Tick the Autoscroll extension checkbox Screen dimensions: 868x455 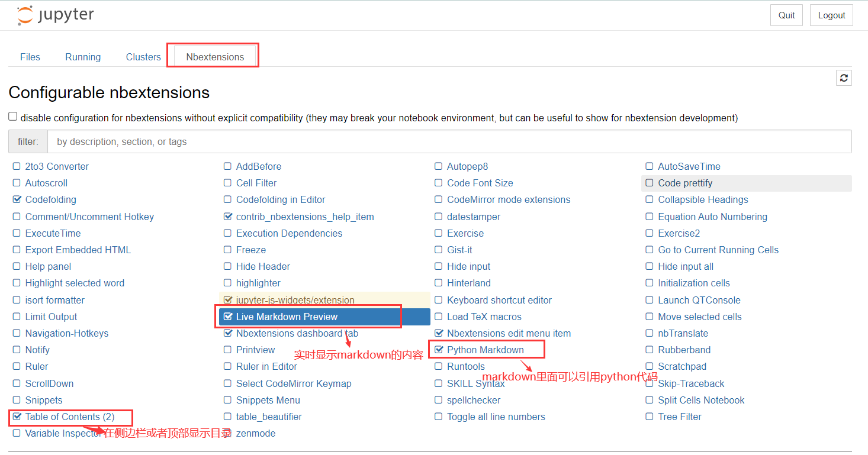pyautogui.click(x=17, y=183)
